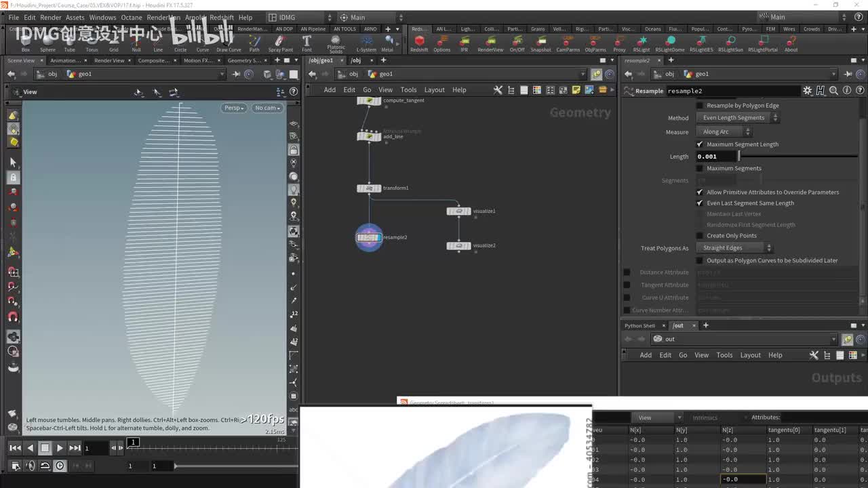Create an RSLightSun from the shelf
Image resolution: width=868 pixels, height=488 pixels.
click(x=730, y=44)
